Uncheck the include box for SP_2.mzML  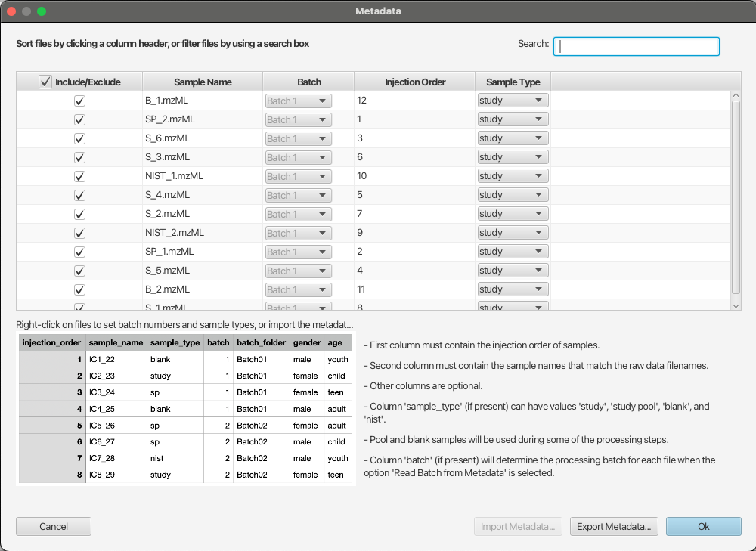[x=79, y=119]
